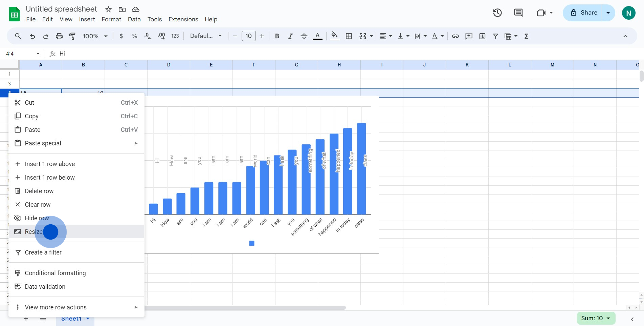This screenshot has height=326, width=644.
Task: Click the insert chart icon
Action: (x=482, y=36)
